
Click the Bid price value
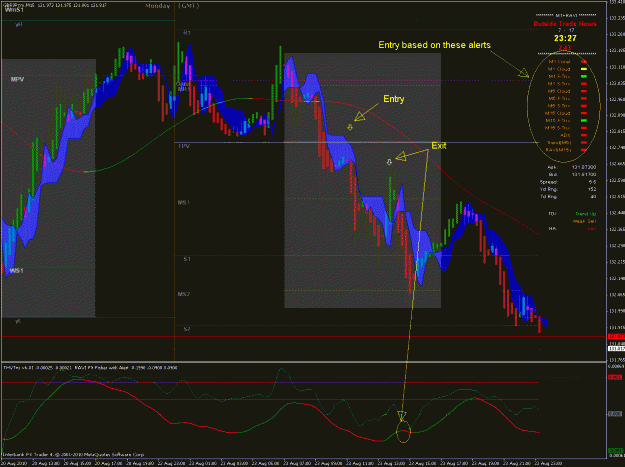click(584, 175)
